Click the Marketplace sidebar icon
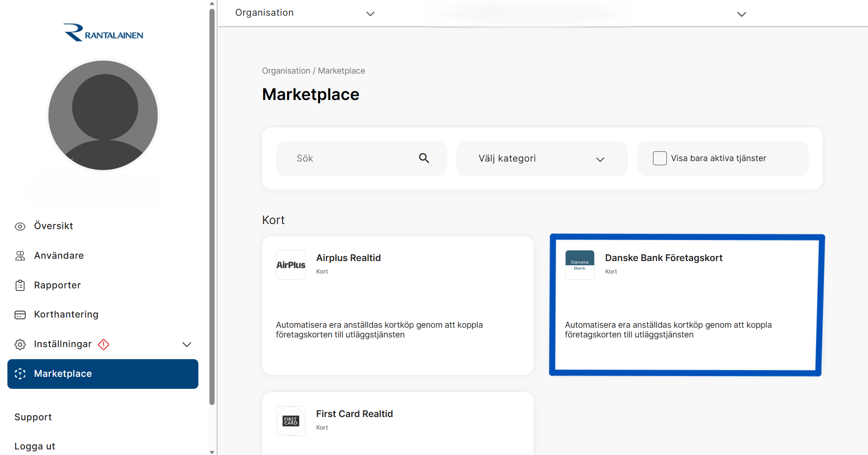The height and width of the screenshot is (455, 868). 20,374
